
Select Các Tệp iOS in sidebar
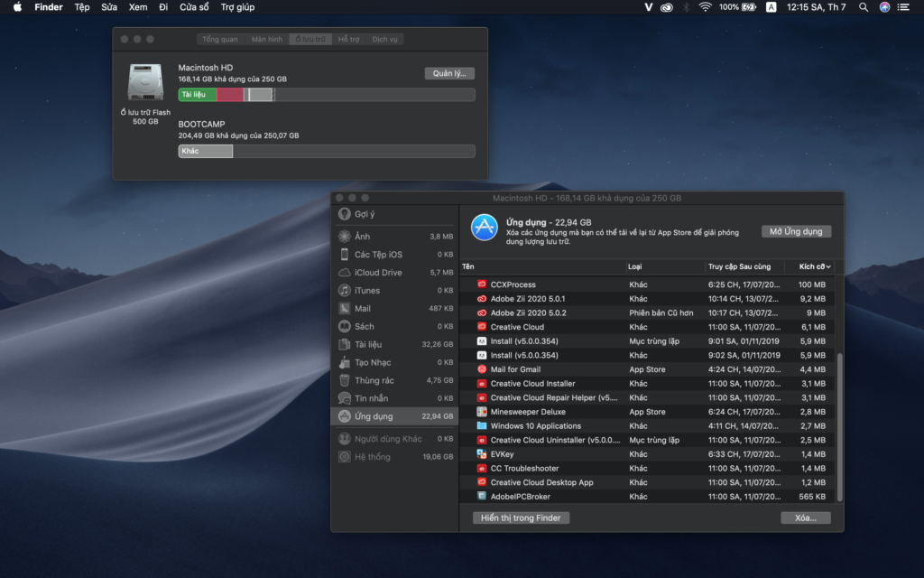pos(395,254)
